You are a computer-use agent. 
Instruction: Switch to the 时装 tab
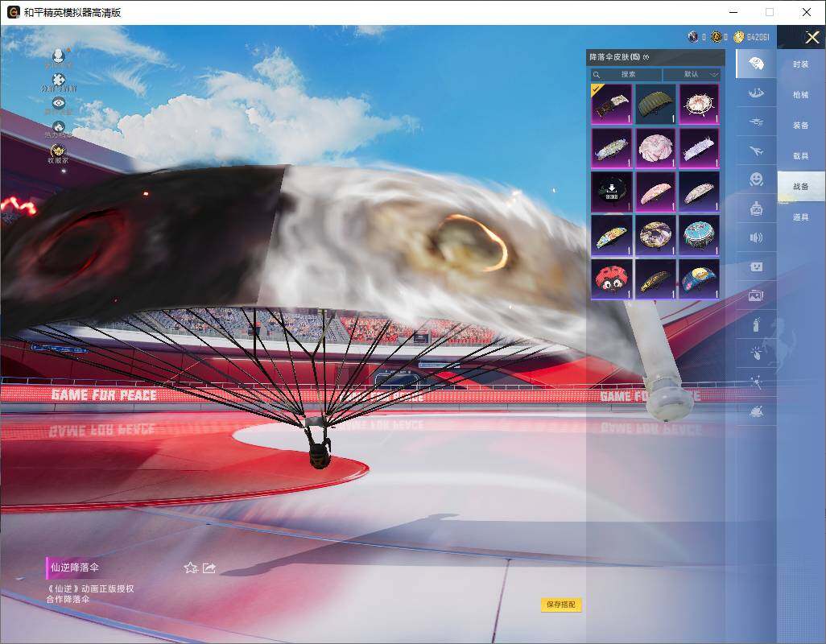pyautogui.click(x=801, y=64)
